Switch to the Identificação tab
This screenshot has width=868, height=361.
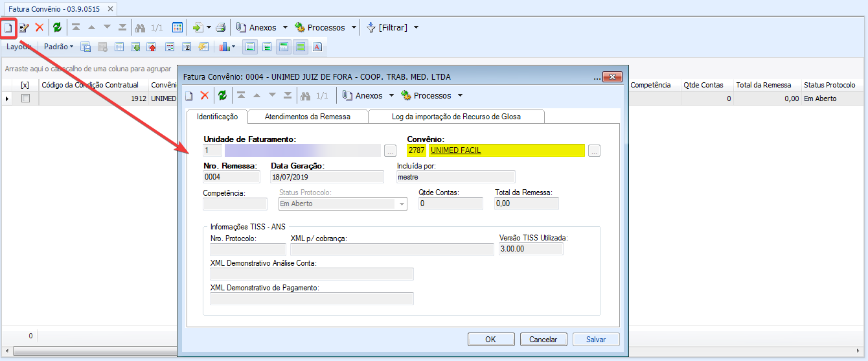pos(217,117)
